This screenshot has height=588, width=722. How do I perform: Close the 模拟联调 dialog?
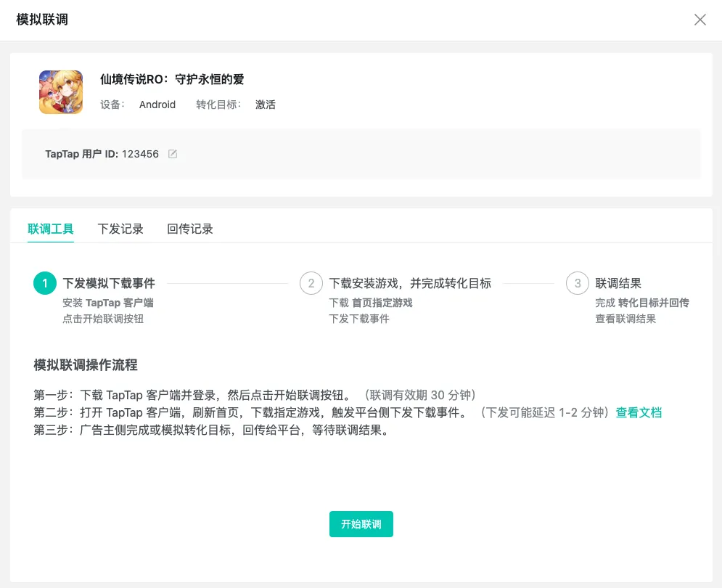700,20
